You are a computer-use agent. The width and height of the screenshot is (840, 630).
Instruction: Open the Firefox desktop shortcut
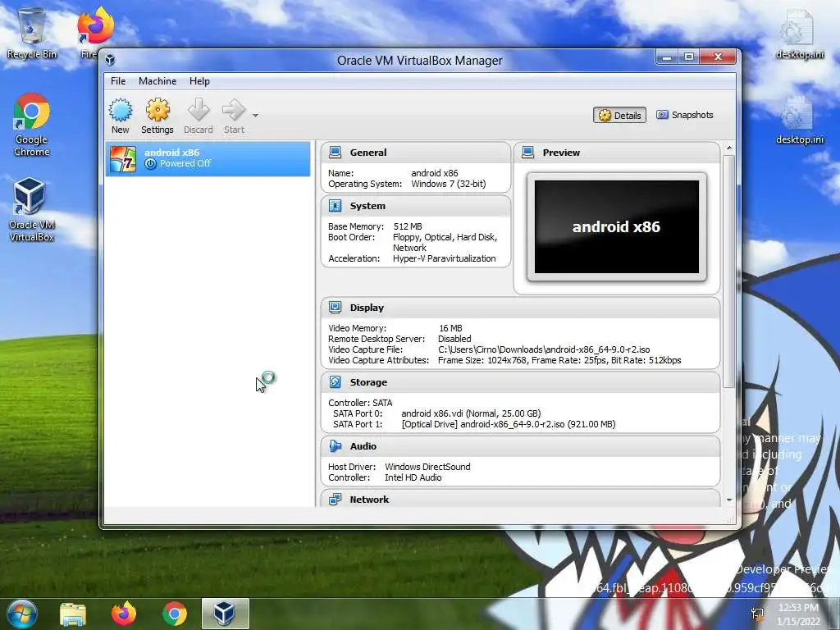coord(95,33)
